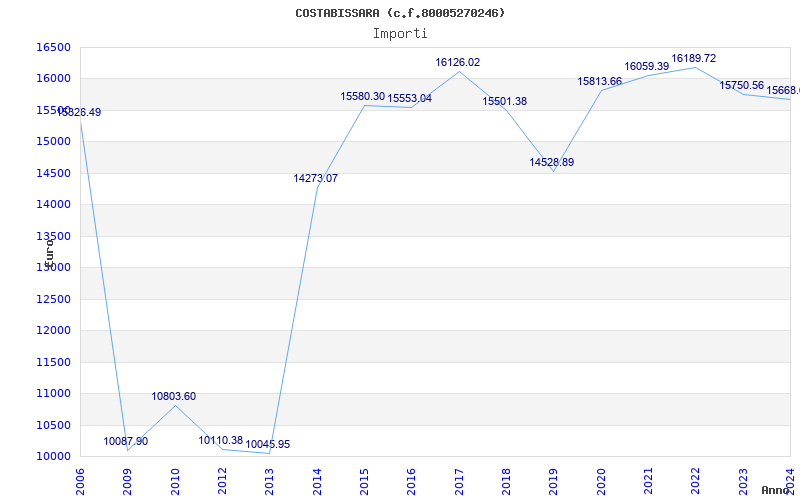Click y-axis value 14500
This screenshot has height=500, width=800.
pos(53,173)
